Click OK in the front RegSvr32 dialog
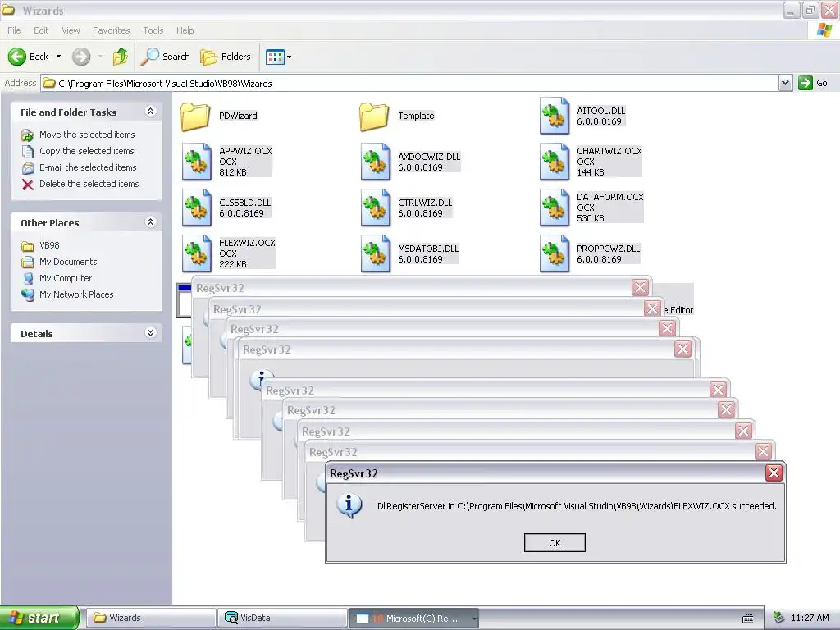Viewport: 840px width, 630px height. click(555, 543)
